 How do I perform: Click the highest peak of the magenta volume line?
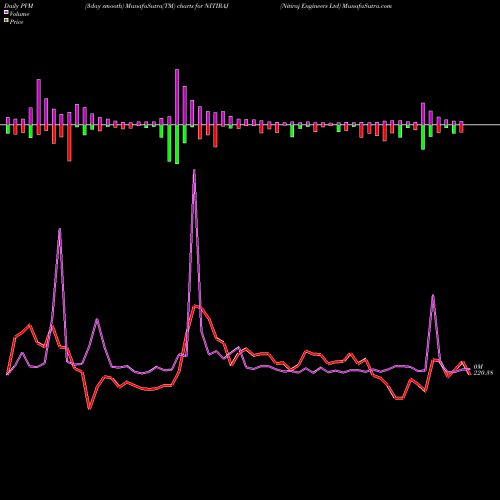tap(194, 170)
